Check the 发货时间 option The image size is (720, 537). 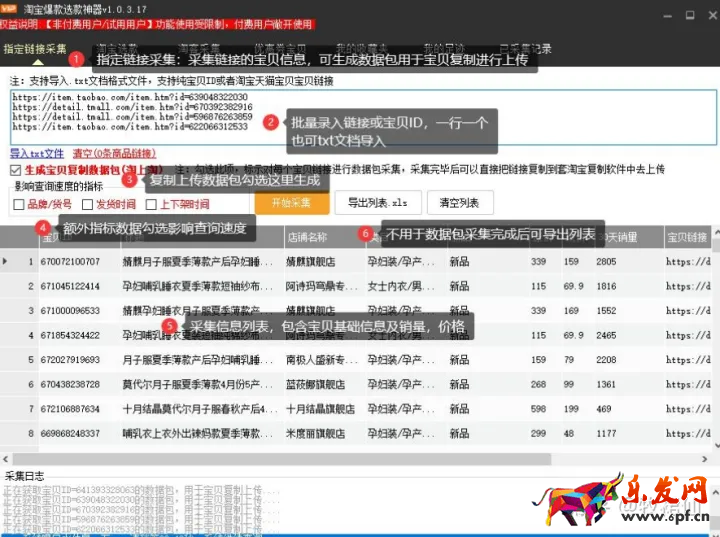87,204
